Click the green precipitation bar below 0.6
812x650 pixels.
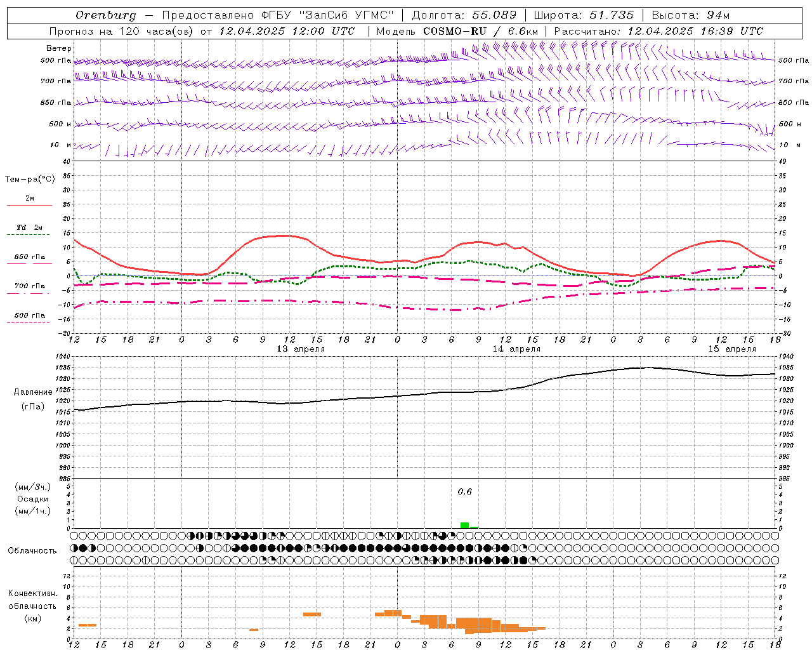tap(464, 525)
